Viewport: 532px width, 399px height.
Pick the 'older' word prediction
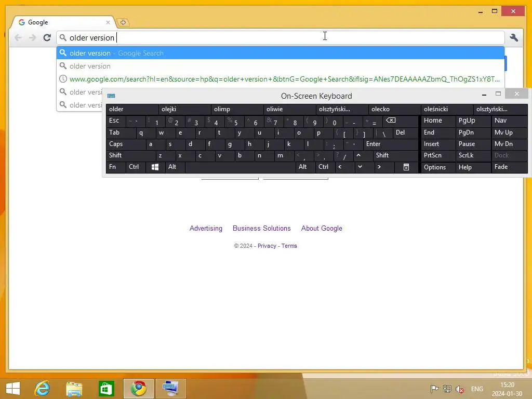[132, 109]
